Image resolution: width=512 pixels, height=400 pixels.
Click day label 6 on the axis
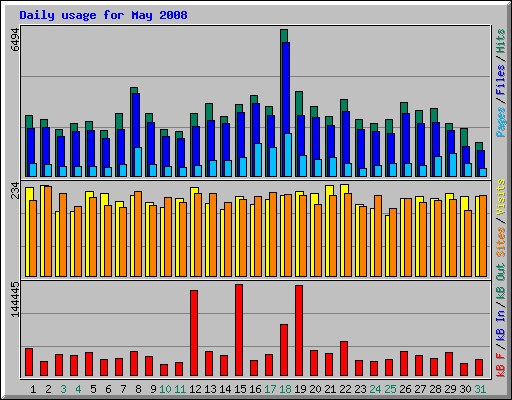(108, 389)
